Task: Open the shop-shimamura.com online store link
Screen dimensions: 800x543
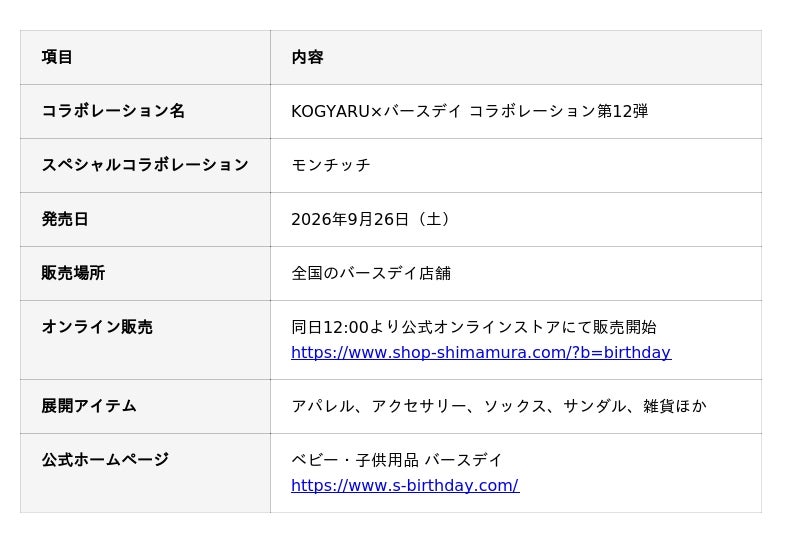Action: (481, 353)
